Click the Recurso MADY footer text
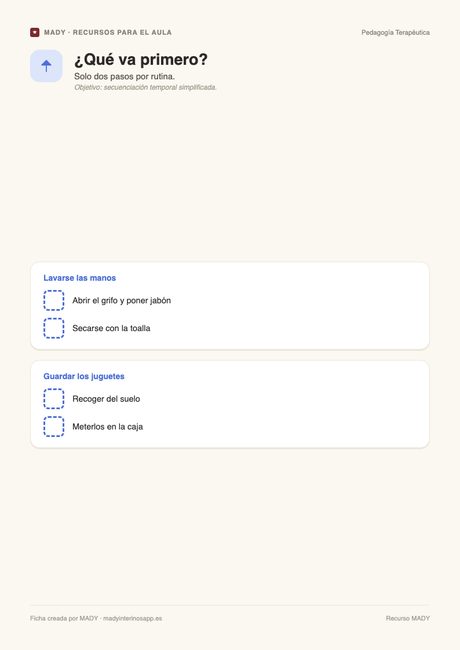 (x=408, y=618)
